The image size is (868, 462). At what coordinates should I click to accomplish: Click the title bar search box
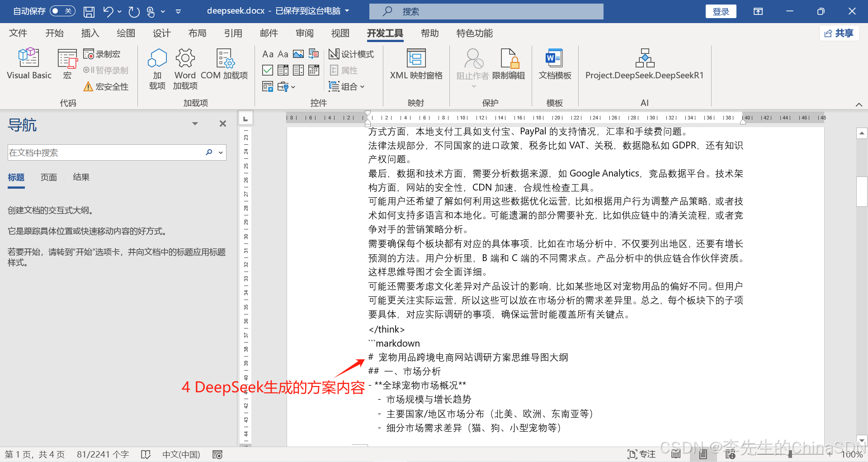point(486,11)
